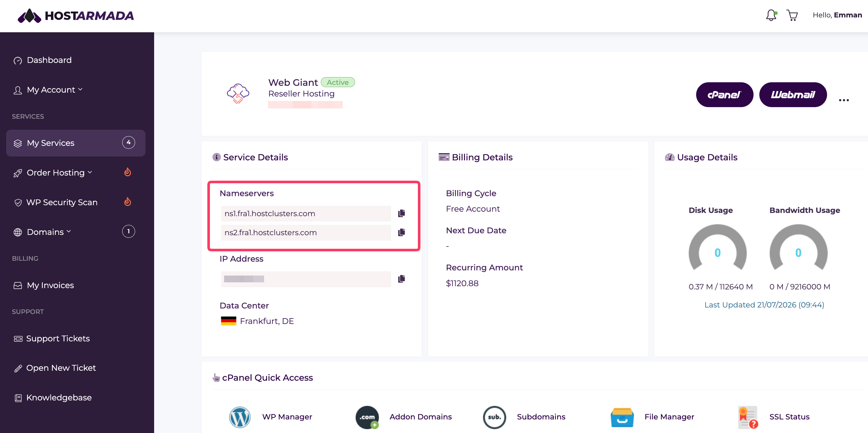Launch the Webmail button
Screen dimensions: 868x433
(793, 95)
